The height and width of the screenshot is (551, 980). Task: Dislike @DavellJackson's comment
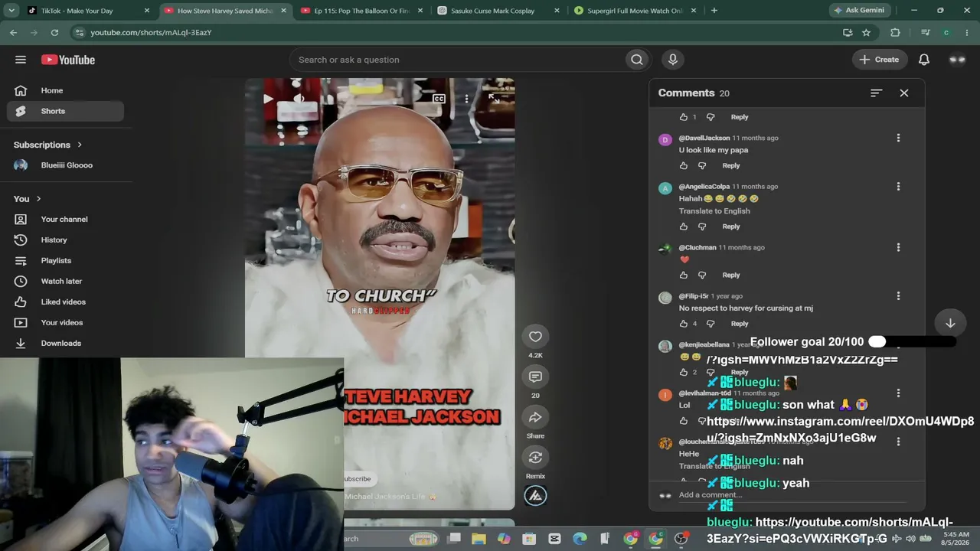click(702, 165)
